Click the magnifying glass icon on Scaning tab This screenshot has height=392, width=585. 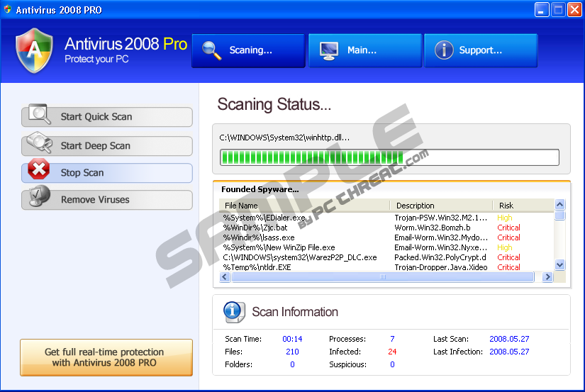(x=211, y=50)
